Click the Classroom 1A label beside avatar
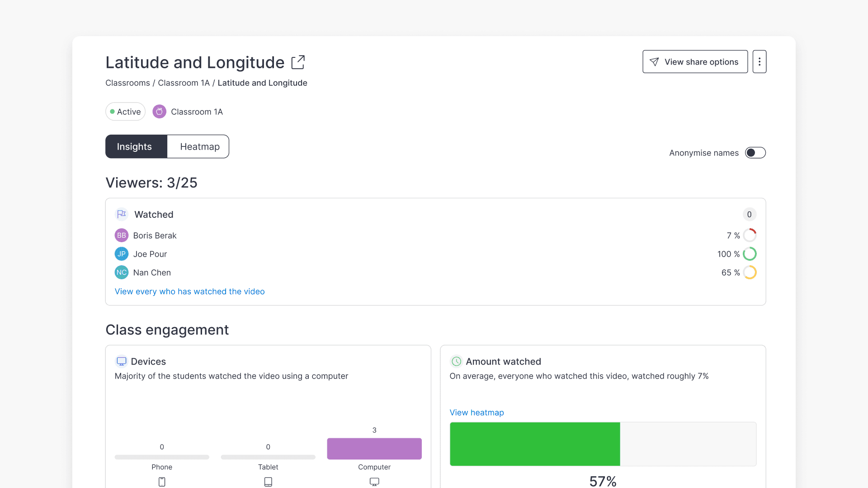868x488 pixels. 197,112
